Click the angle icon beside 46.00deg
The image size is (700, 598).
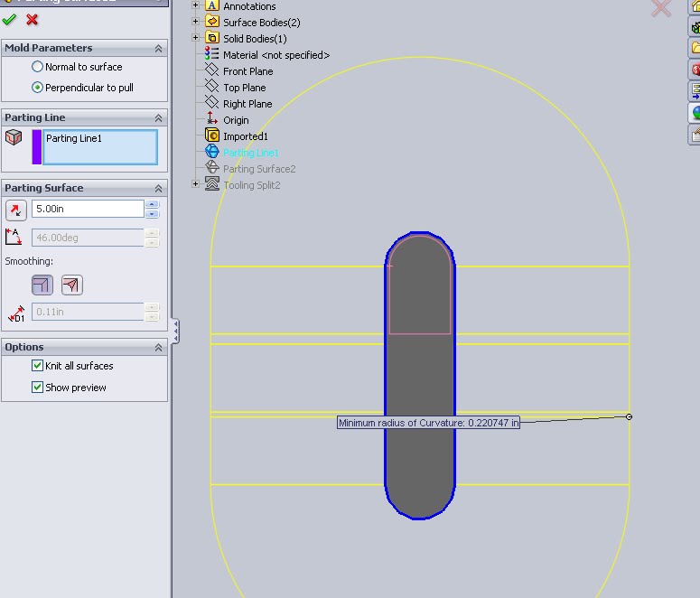(x=14, y=237)
